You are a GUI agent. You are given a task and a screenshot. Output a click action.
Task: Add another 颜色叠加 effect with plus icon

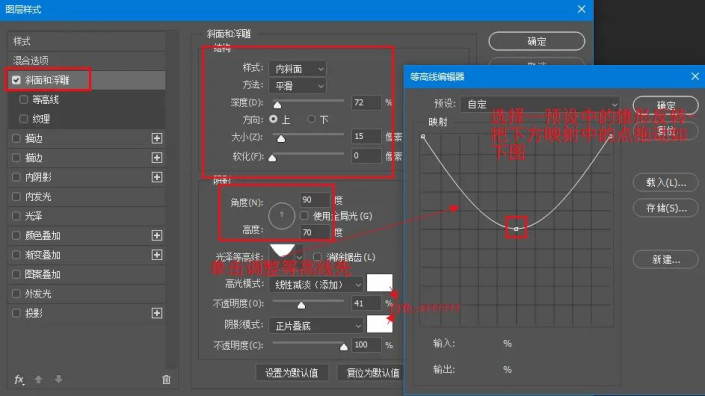(157, 236)
